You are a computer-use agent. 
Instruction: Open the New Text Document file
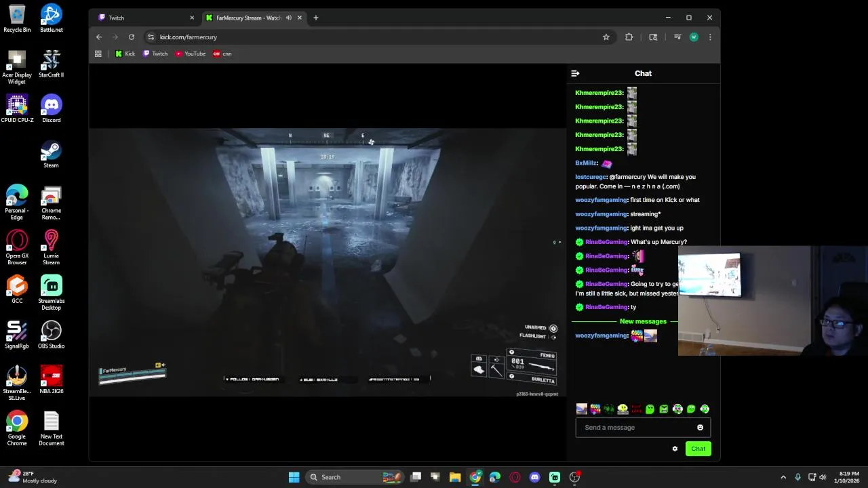pyautogui.click(x=51, y=428)
